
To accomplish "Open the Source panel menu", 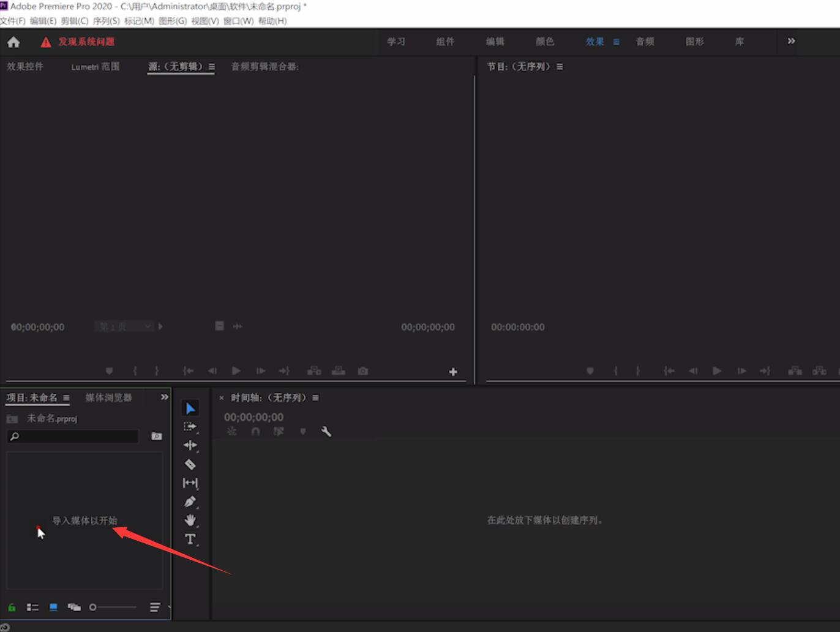I will (x=212, y=67).
